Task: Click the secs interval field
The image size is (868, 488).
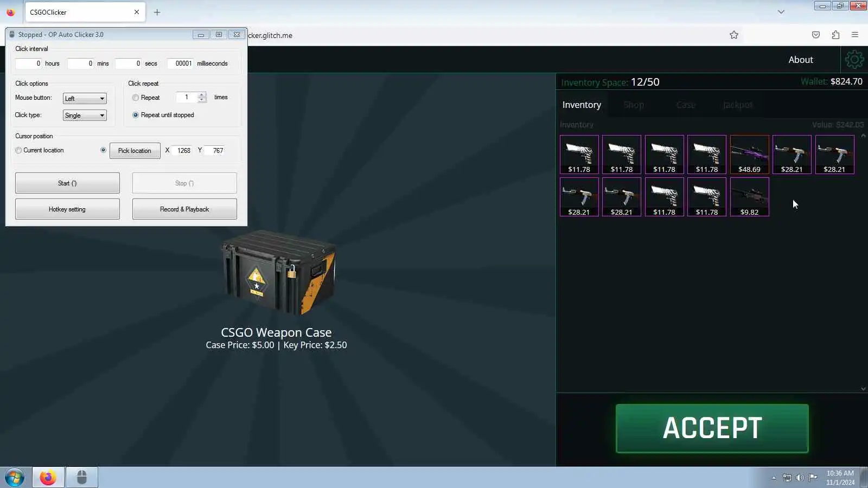Action: click(128, 63)
